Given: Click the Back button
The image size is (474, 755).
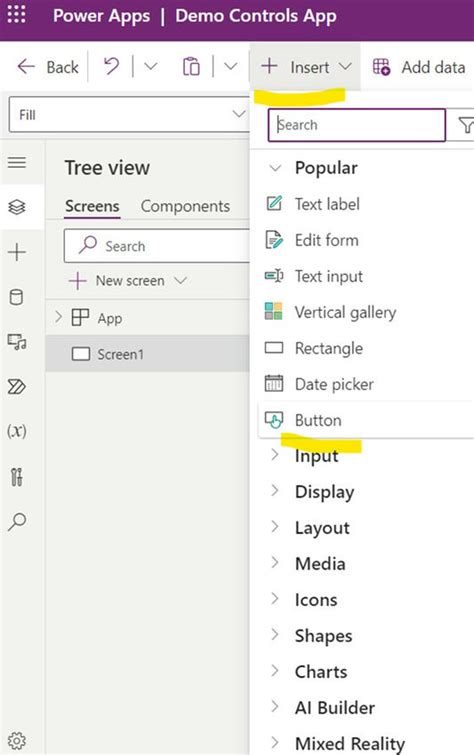Looking at the screenshot, I should coord(47,67).
